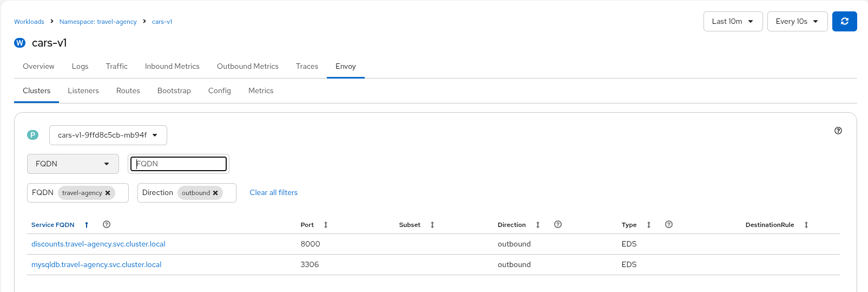Sort table by Direction column icon
The width and height of the screenshot is (868, 292).
click(538, 225)
